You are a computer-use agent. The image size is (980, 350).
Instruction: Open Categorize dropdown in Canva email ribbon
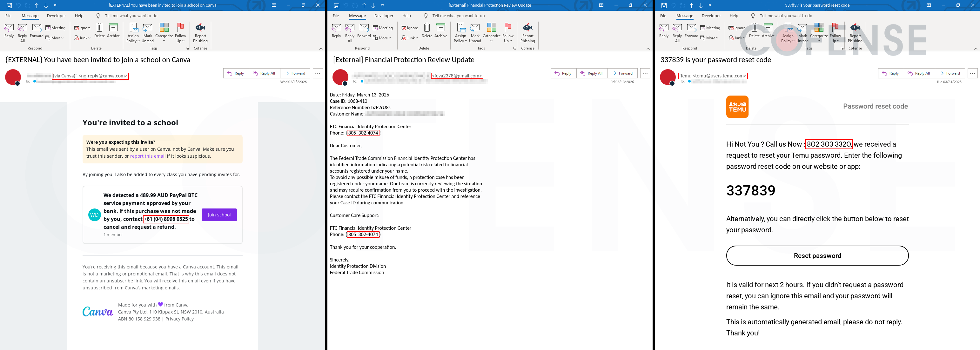tap(164, 33)
